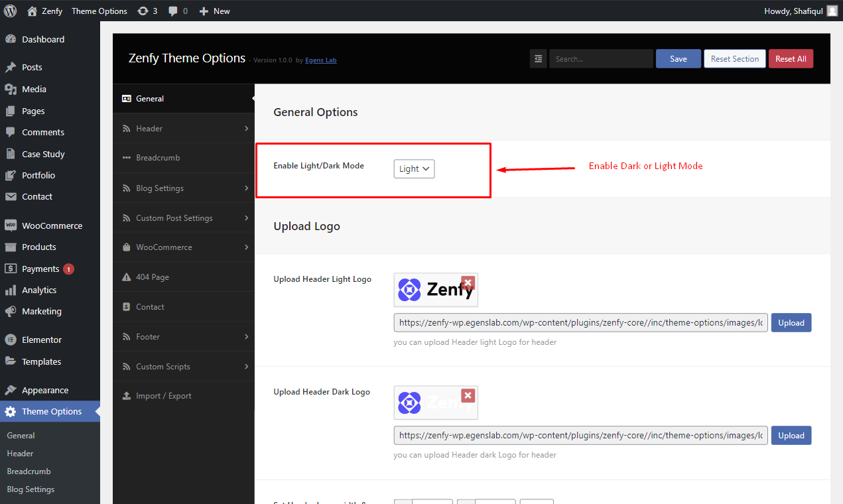Click the Comments icon in sidebar
The width and height of the screenshot is (843, 504).
(10, 132)
